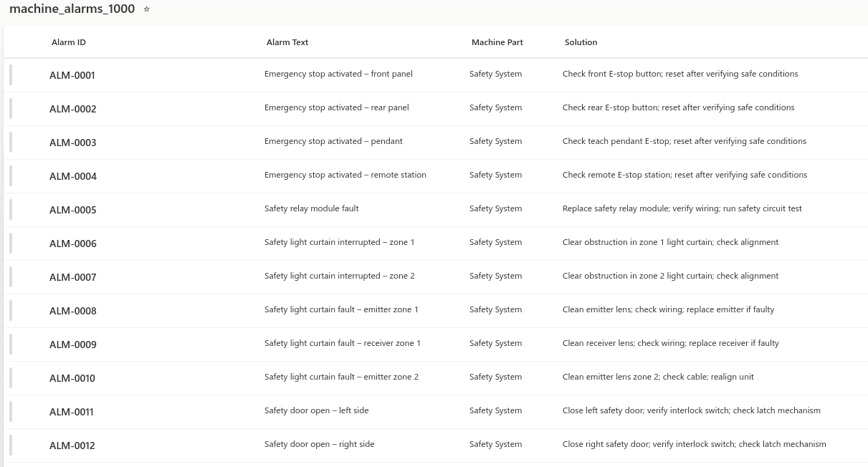Open sort options on Alarm ID column header
Viewport: 868px width, 467px height.
click(69, 42)
